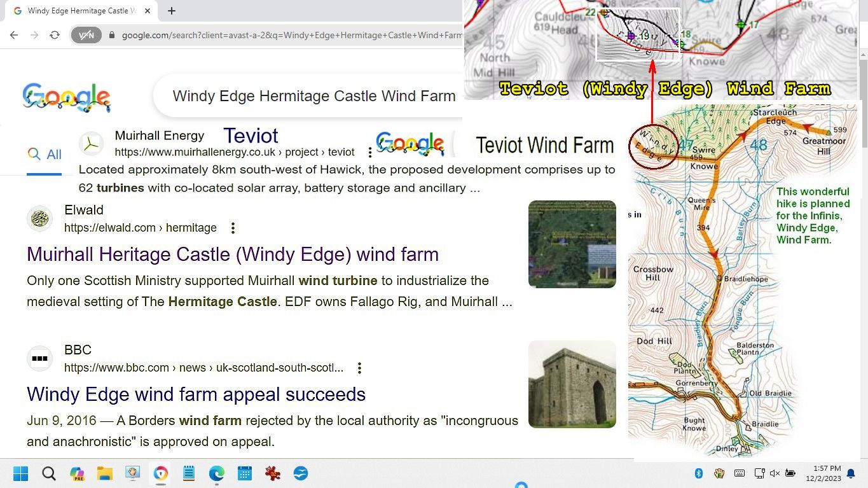Go back with the browser back arrow

click(14, 35)
